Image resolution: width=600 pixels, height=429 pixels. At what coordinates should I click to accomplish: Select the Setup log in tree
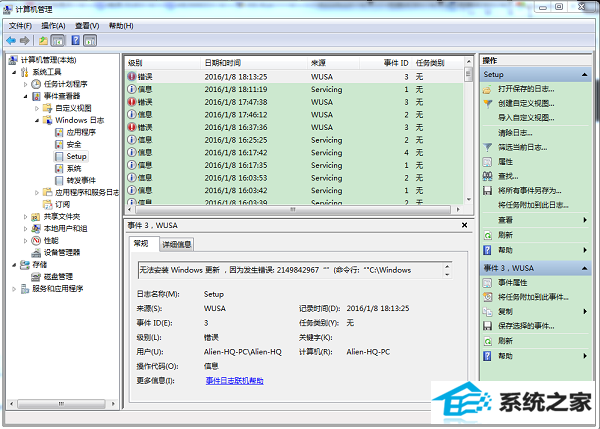click(x=71, y=156)
